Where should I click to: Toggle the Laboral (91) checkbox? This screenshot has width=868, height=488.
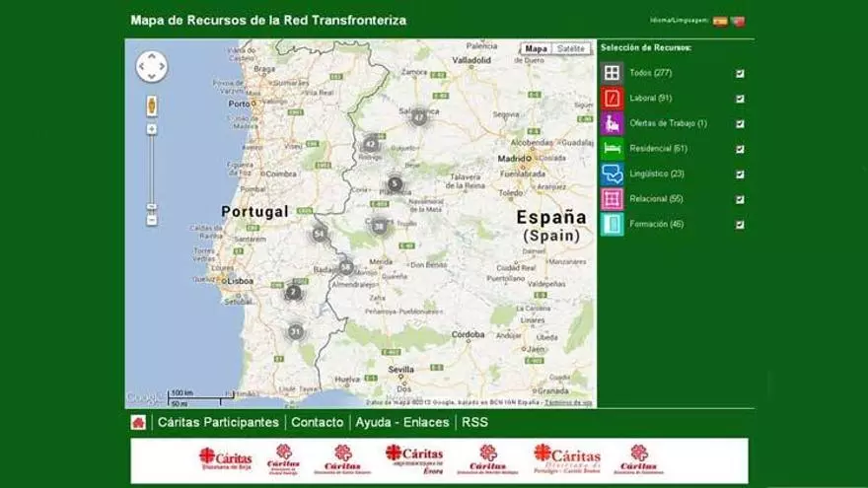[740, 99]
